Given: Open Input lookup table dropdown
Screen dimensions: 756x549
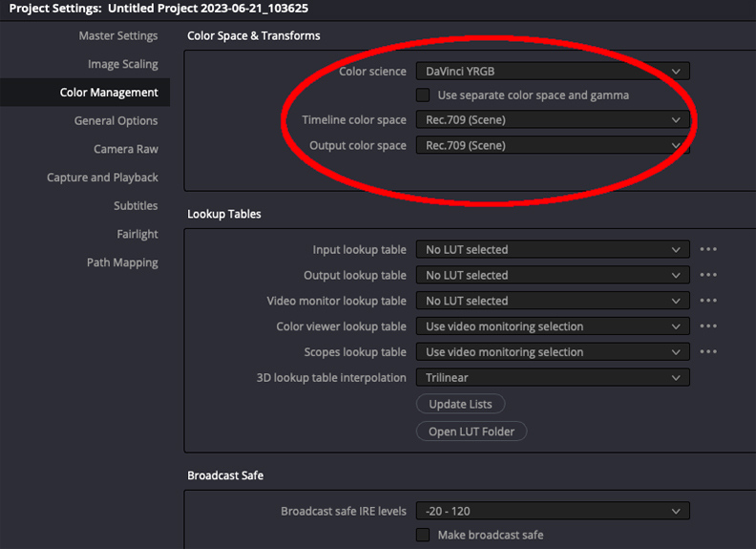Looking at the screenshot, I should 553,249.
